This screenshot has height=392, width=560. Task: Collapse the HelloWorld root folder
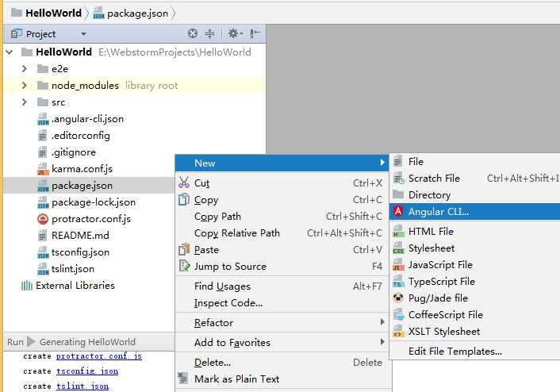point(10,52)
